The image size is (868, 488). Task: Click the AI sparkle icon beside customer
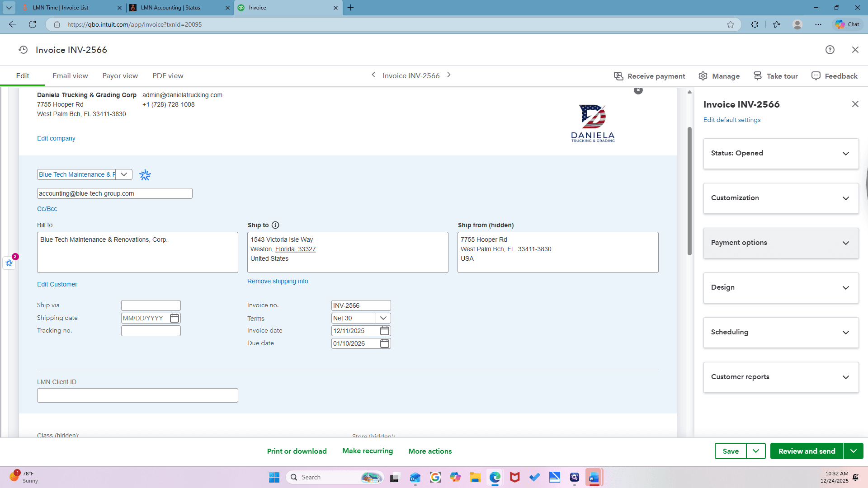click(x=145, y=175)
